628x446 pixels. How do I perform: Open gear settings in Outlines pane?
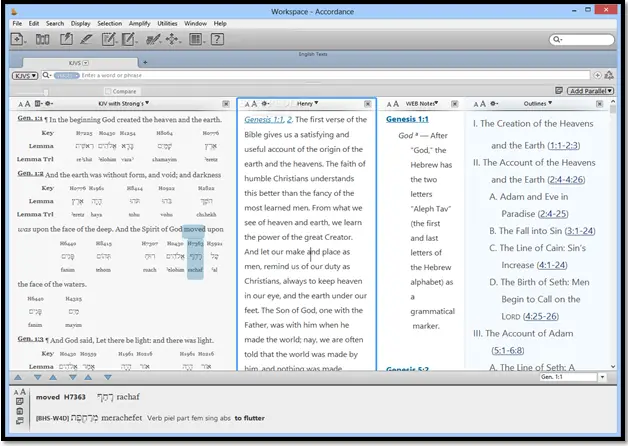[x=494, y=104]
